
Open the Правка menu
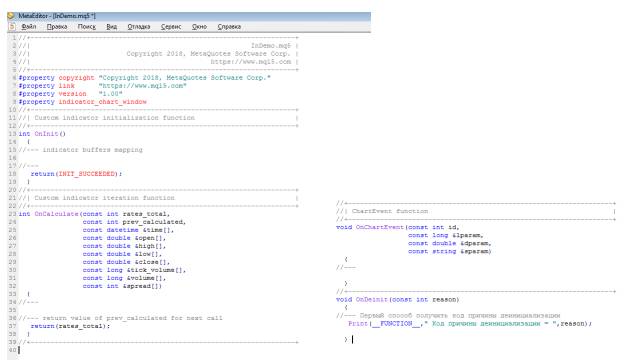click(57, 27)
